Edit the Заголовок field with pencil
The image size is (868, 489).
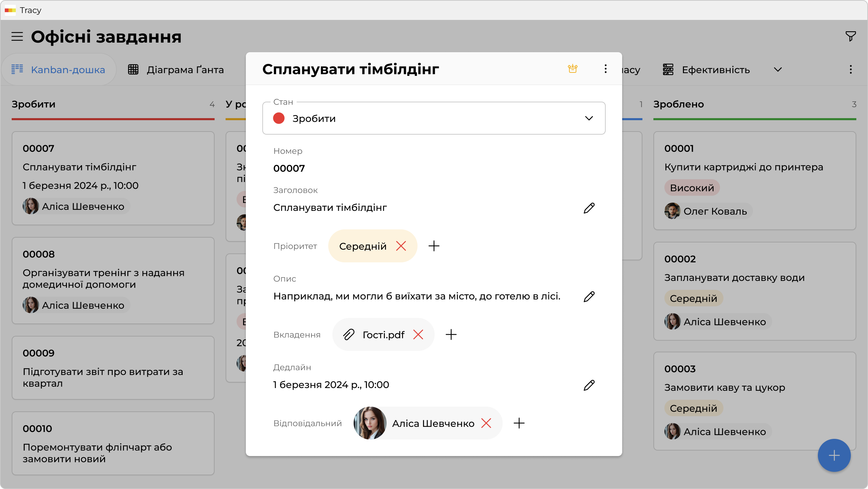coord(589,208)
